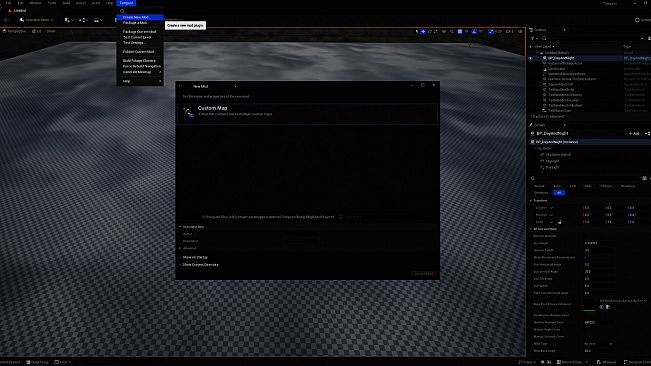
Task: Toggle scale snapping icon in viewport toolbar
Action: pos(491,32)
